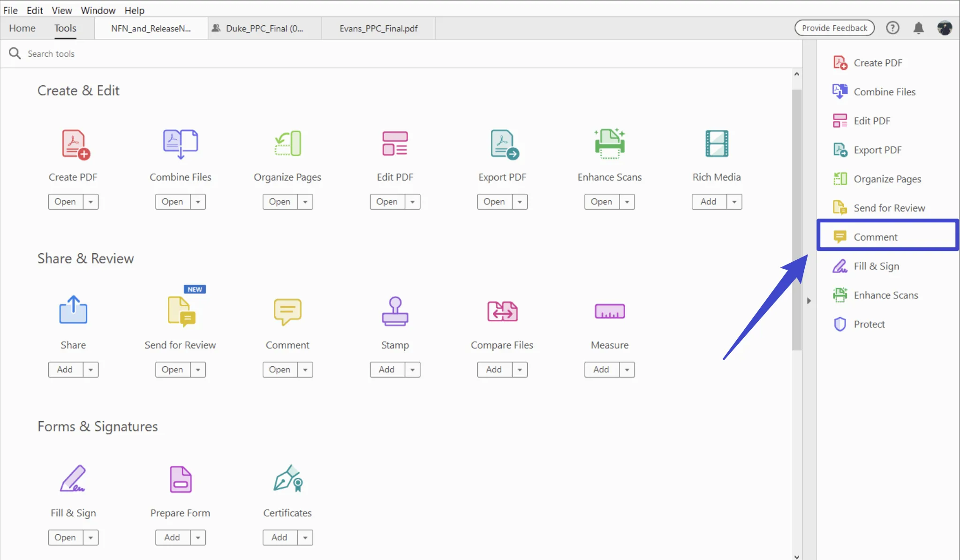
Task: Switch to the Evans_PPC_Final.pdf tab
Action: (378, 28)
